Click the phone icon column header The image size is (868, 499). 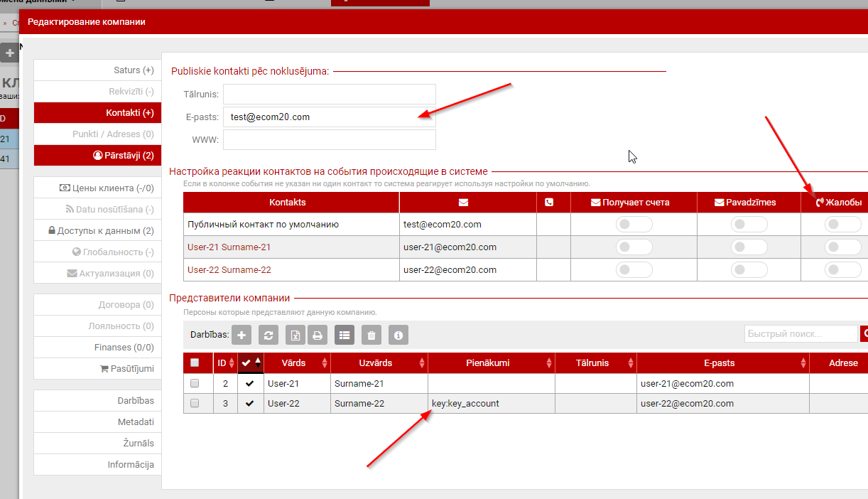click(x=549, y=203)
